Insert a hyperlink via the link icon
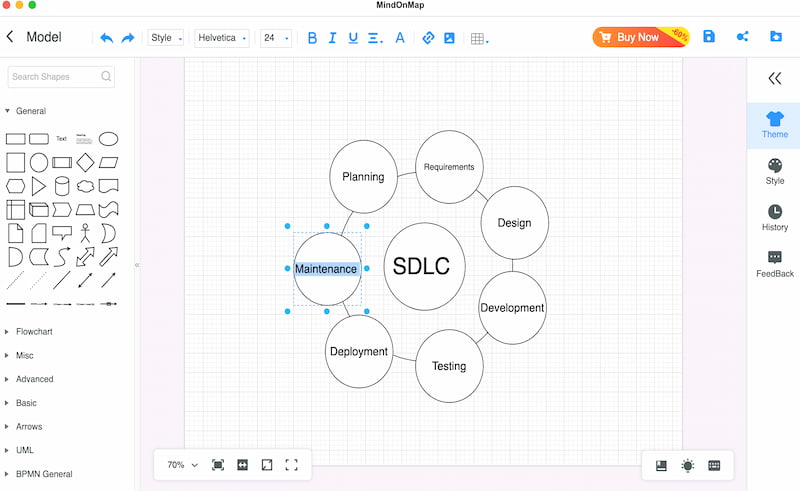The height and width of the screenshot is (491, 800). 428,38
